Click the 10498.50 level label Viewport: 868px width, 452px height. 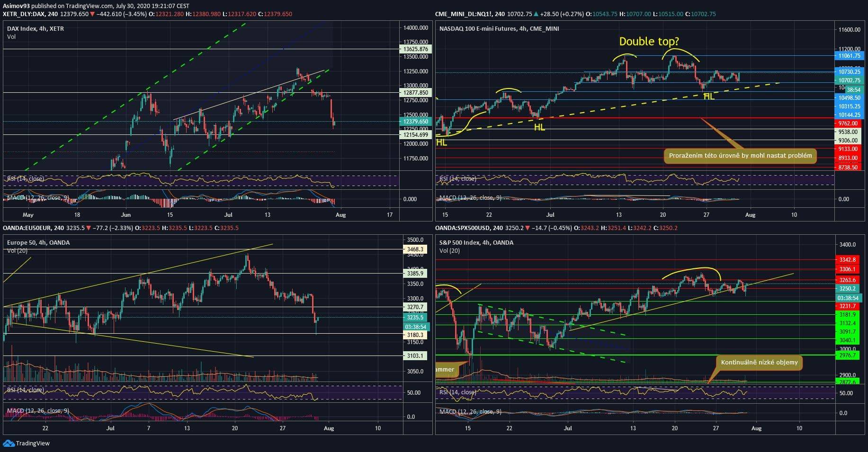point(849,98)
